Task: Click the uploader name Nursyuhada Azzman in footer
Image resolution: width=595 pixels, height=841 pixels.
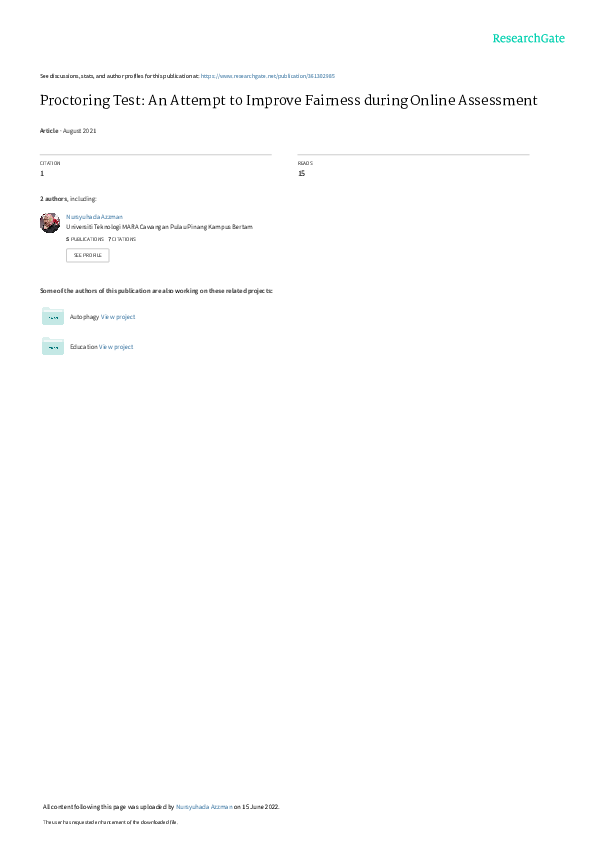Action: (x=204, y=807)
